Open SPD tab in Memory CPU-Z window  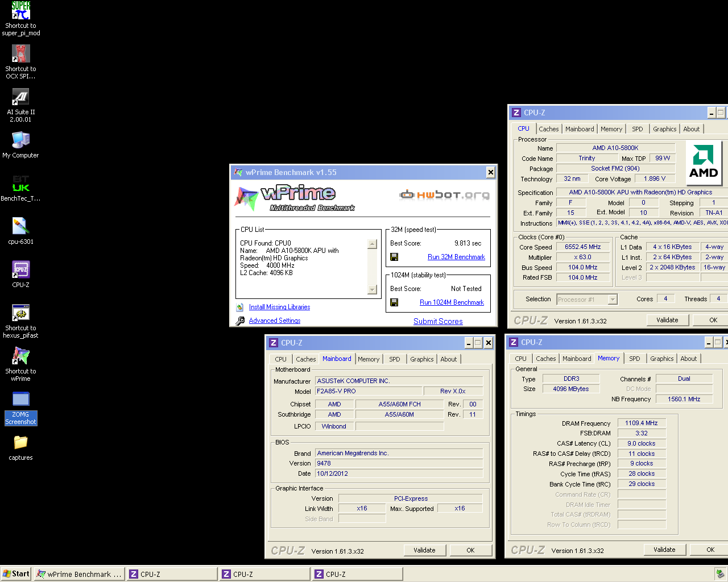tap(635, 359)
